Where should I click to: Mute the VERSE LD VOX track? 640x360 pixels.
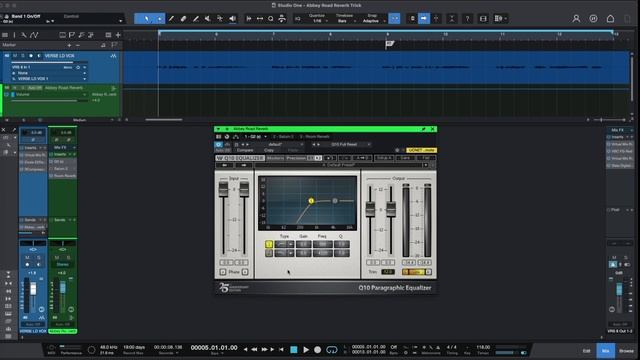15,56
